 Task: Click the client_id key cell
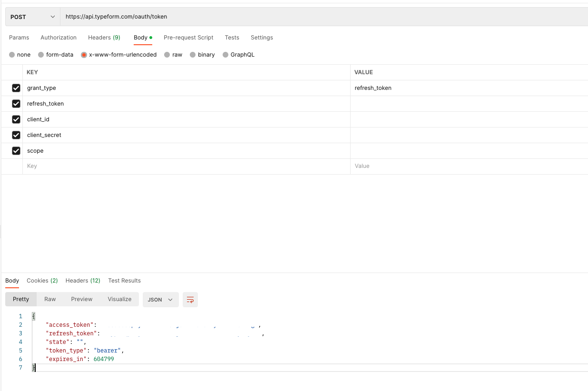click(186, 119)
